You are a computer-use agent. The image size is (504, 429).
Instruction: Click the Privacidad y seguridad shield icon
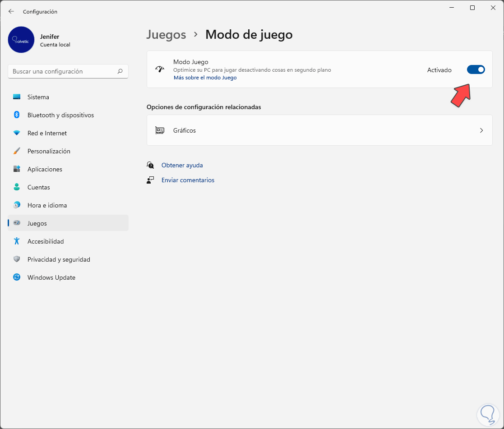(17, 259)
